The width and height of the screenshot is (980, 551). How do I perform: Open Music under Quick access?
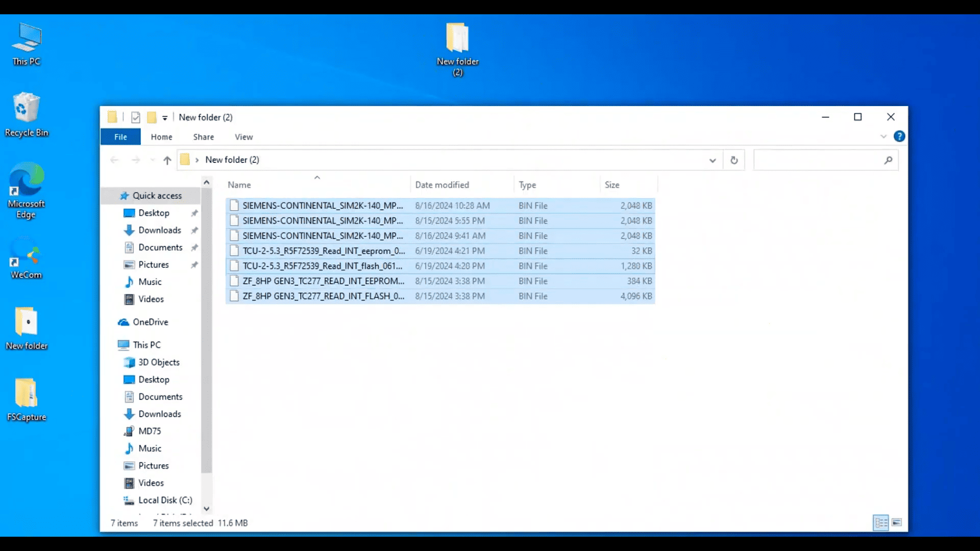point(150,282)
